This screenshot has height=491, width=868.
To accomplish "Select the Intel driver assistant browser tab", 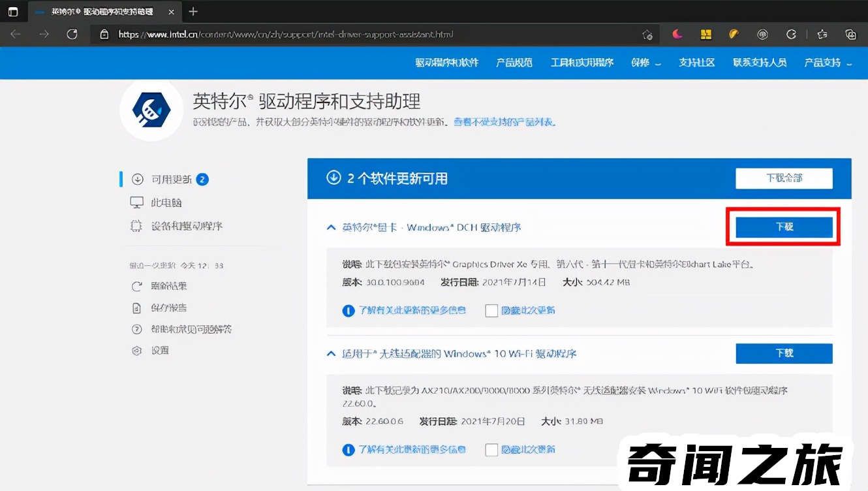I will click(104, 12).
